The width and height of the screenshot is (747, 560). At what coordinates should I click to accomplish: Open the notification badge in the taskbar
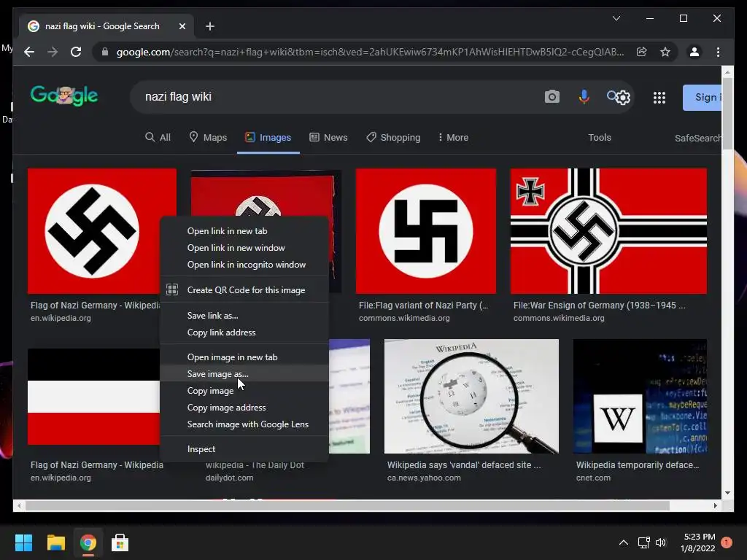click(x=726, y=542)
